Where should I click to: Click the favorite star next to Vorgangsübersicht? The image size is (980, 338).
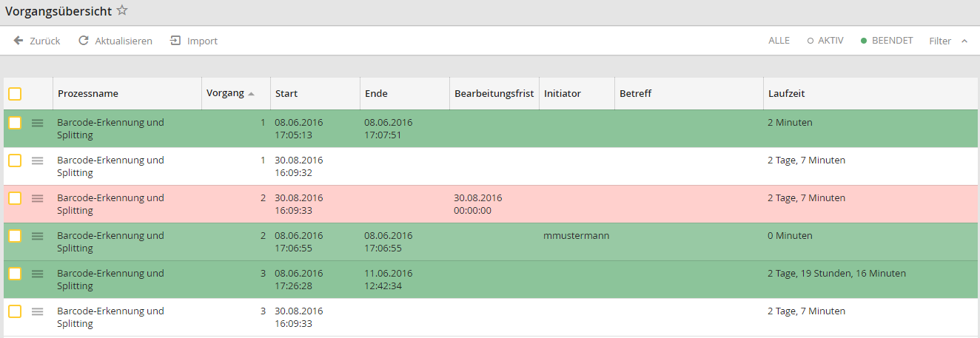tap(122, 10)
